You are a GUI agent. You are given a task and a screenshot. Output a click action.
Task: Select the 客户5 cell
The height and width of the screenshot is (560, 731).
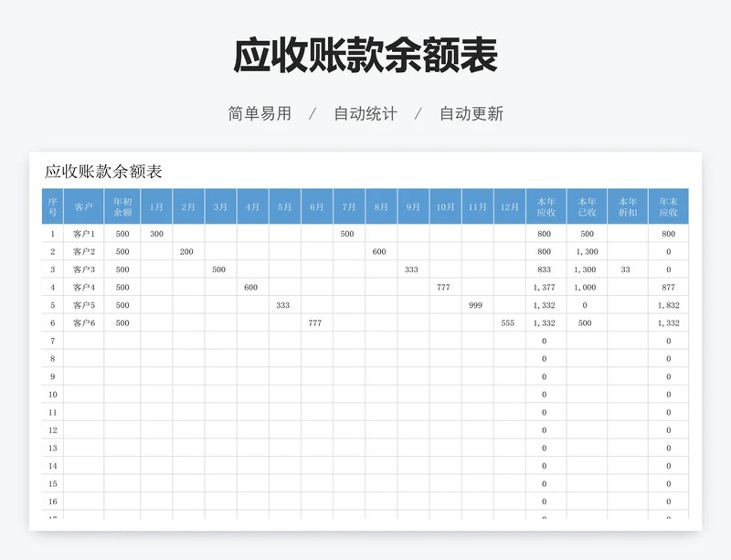pyautogui.click(x=84, y=305)
